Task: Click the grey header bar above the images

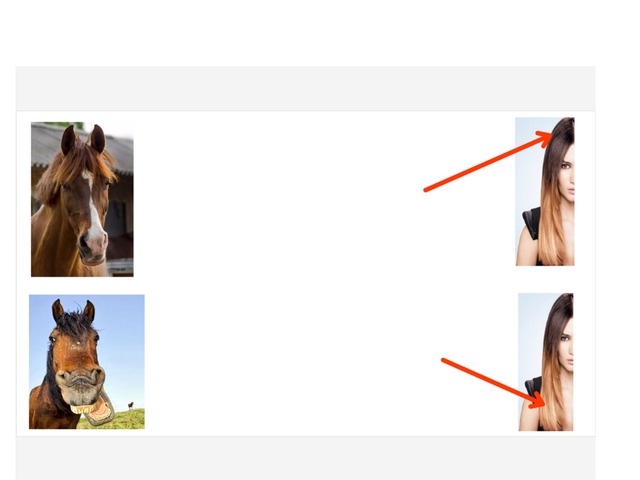Action: (305, 89)
